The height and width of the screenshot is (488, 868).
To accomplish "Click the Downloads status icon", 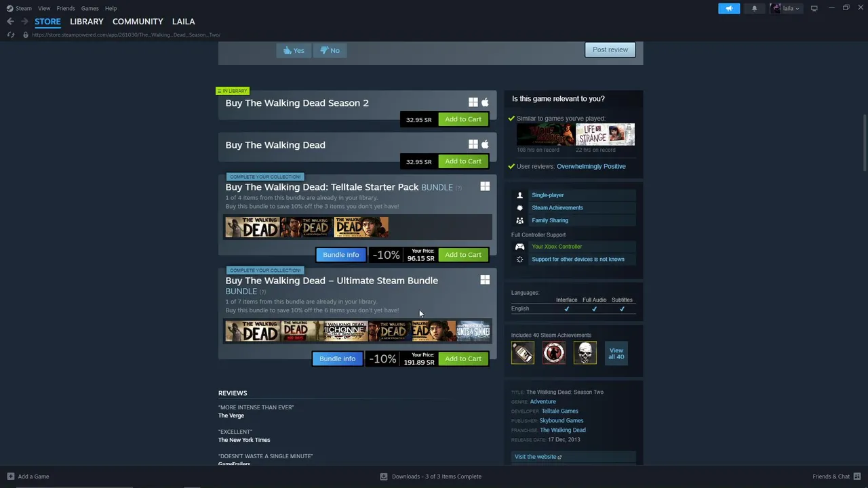I will (384, 476).
